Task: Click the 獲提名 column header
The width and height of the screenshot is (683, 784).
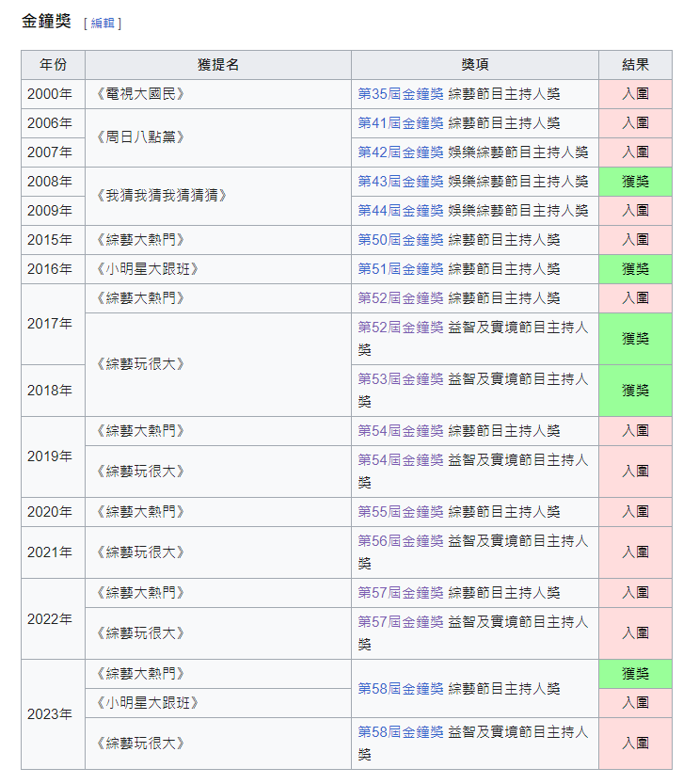Action: [218, 65]
